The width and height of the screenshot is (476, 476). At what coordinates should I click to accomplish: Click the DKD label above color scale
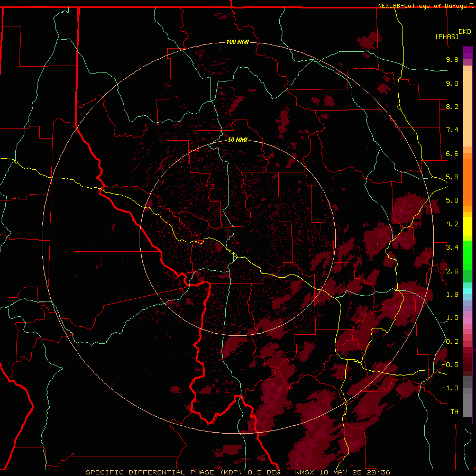(x=465, y=32)
